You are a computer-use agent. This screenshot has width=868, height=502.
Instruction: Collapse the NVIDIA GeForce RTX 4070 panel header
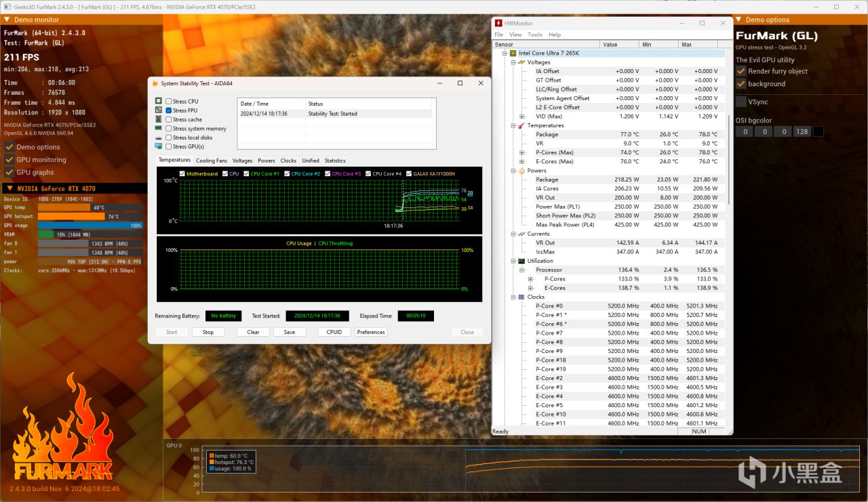pyautogui.click(x=73, y=188)
